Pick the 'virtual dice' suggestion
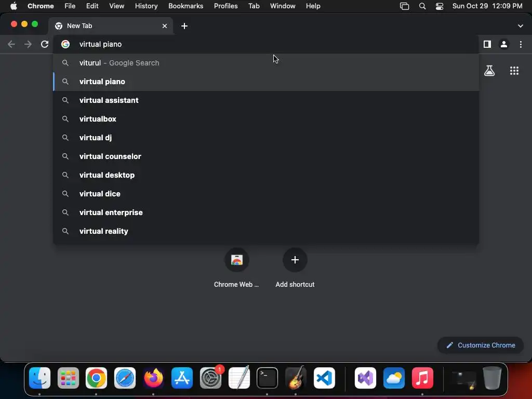 [266, 193]
